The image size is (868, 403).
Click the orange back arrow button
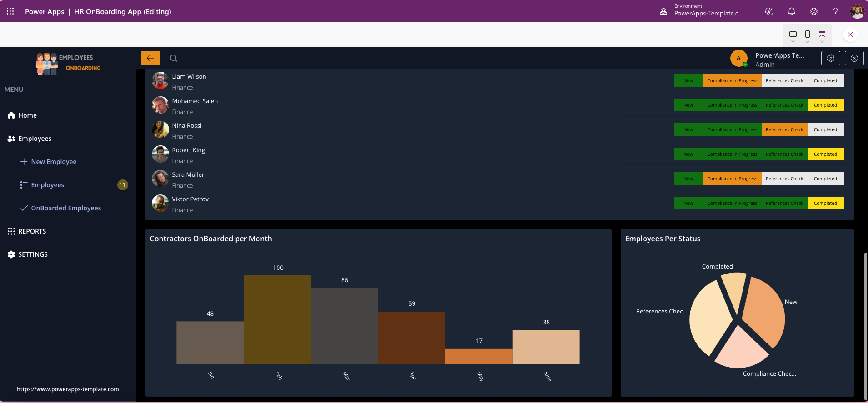pos(150,58)
